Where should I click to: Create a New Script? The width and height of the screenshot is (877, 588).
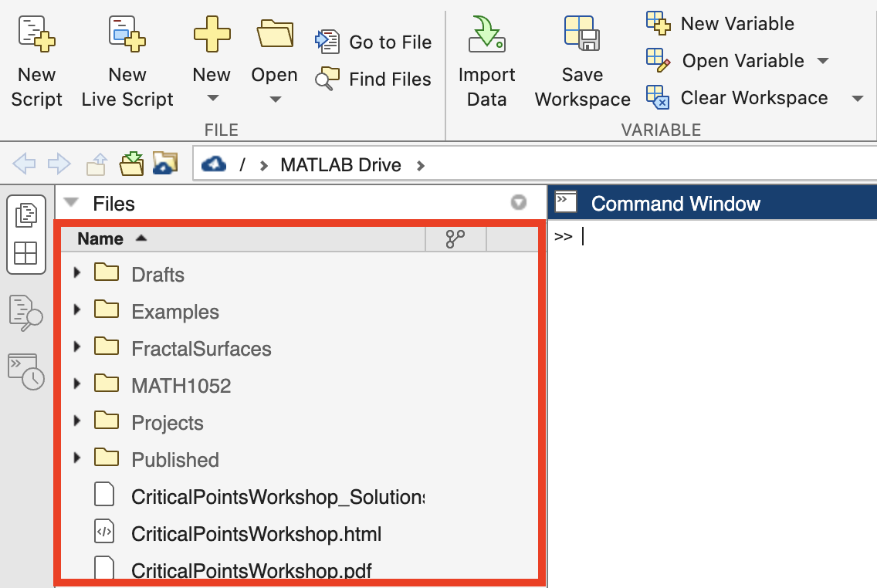(36, 62)
